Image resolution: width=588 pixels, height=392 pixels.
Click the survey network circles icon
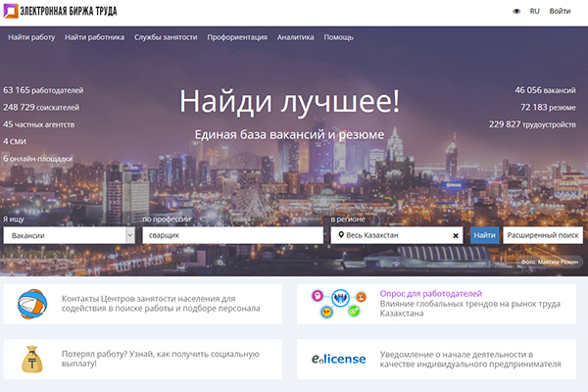pos(339,303)
